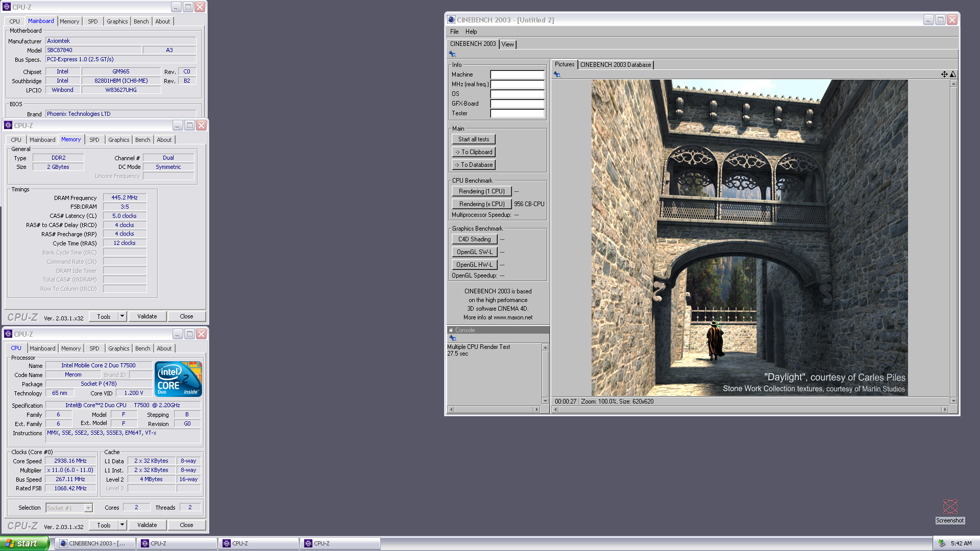The width and height of the screenshot is (980, 551).
Task: Run the OpenGL SW-L test
Action: click(475, 252)
